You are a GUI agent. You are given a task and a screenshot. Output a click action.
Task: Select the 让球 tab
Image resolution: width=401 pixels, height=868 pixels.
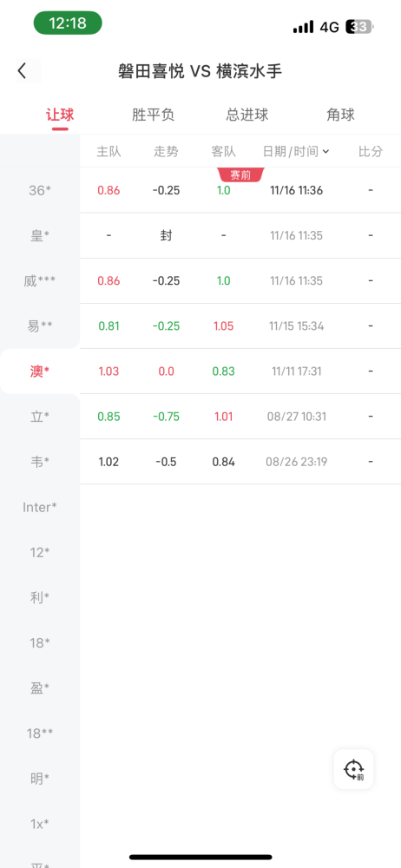tap(61, 115)
